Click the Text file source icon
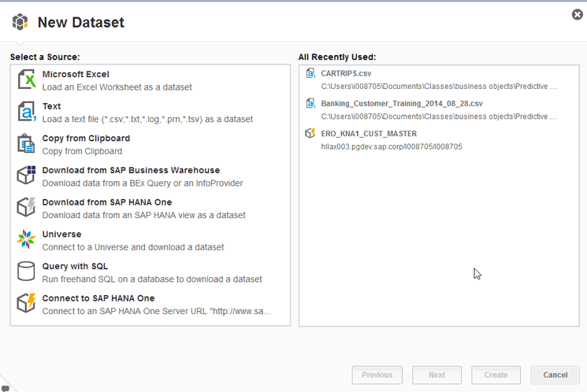Viewport: 587px width, 392px height. [27, 113]
